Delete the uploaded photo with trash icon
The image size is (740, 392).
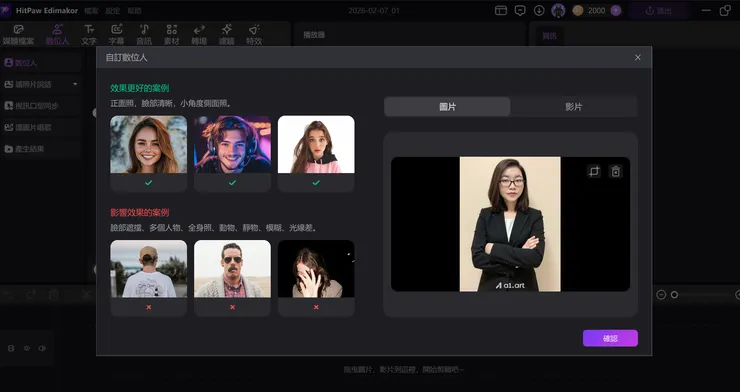pos(615,171)
